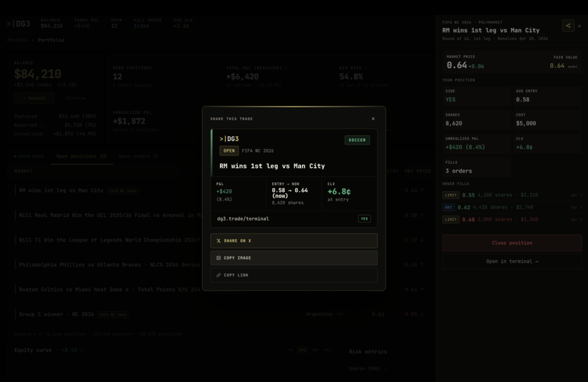Click the chain link icon next to Copy Link
Screen dimensions: 588x382
(x=219, y=275)
